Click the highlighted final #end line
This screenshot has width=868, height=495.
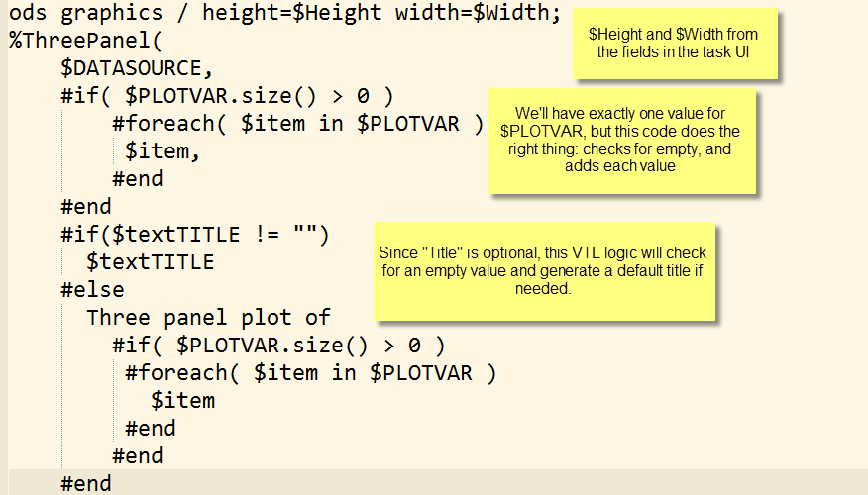(x=86, y=483)
